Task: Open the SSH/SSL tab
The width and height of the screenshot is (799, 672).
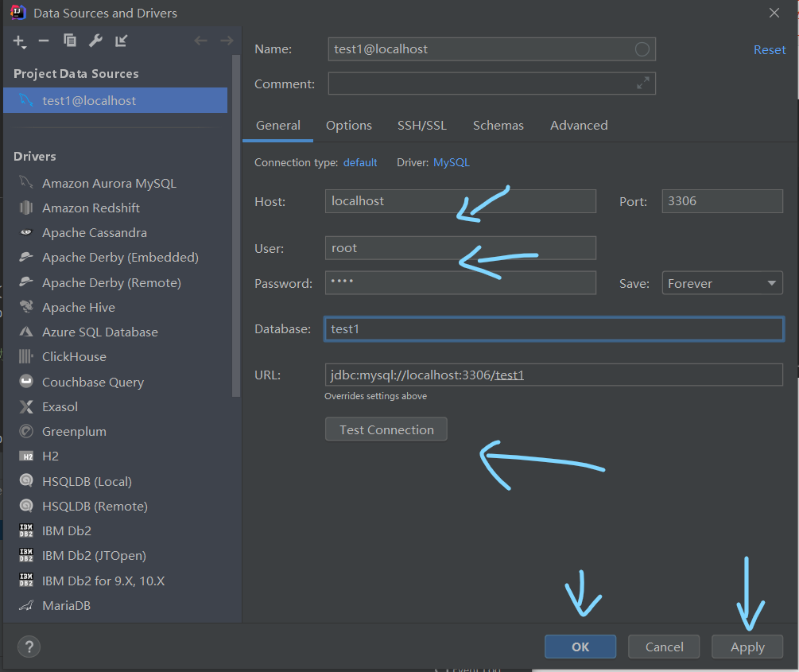Action: (422, 126)
